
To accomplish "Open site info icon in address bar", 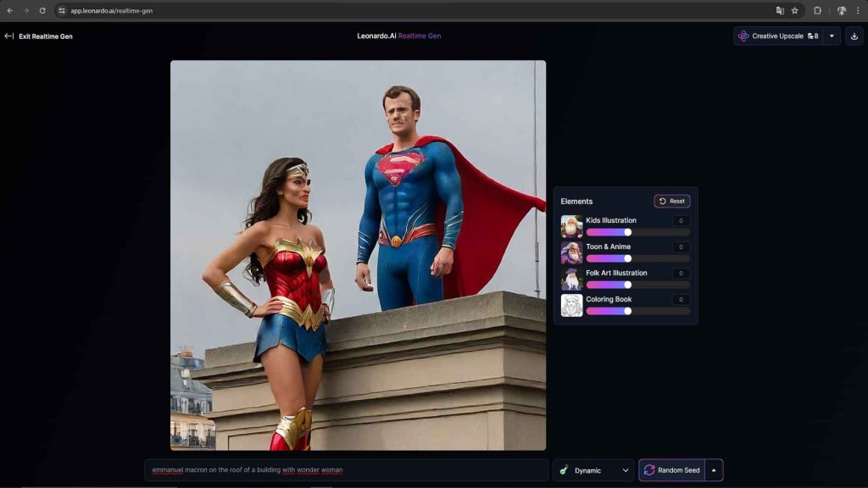I will tap(61, 10).
